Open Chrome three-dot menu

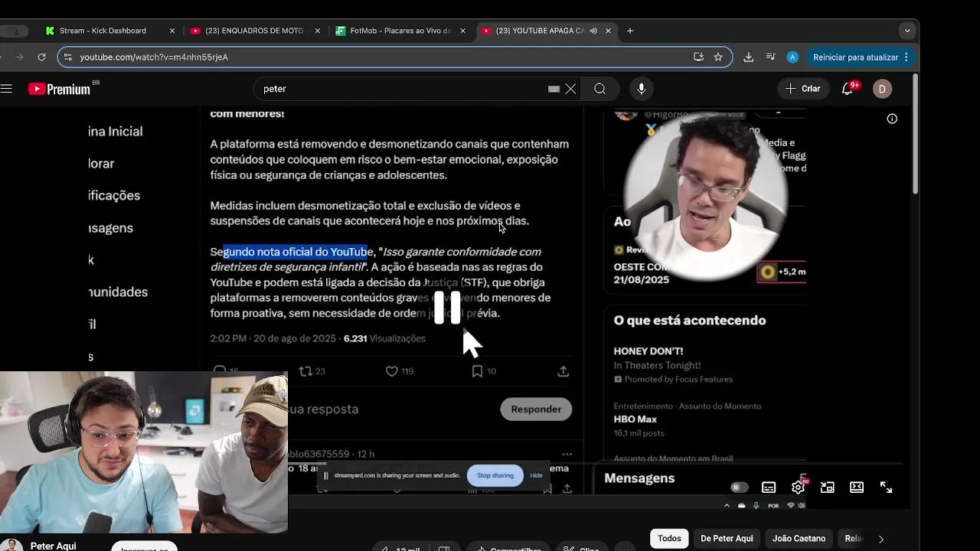coord(906,57)
